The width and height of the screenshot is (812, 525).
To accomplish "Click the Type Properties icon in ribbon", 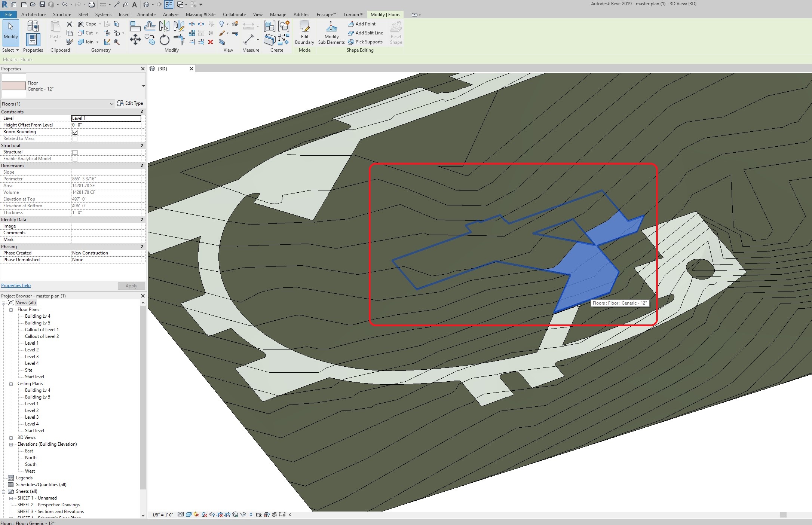I will coord(33,26).
